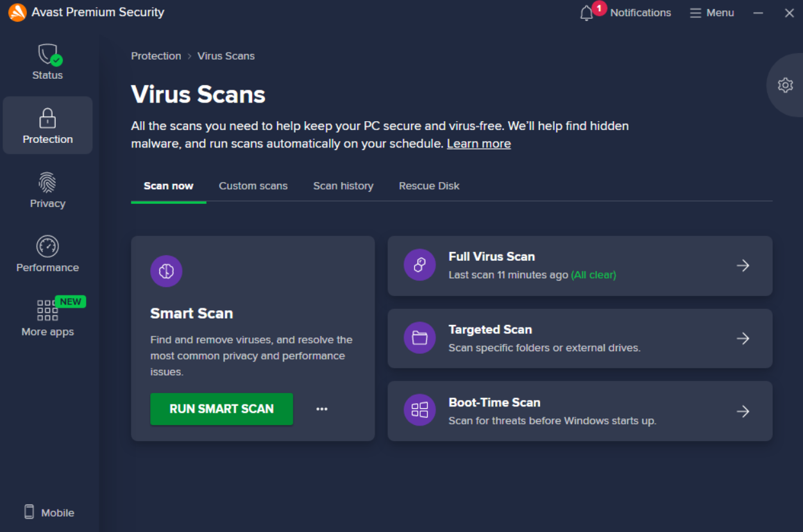This screenshot has width=803, height=532.
Task: Open the Privacy fingerprint icon
Action: [47, 182]
